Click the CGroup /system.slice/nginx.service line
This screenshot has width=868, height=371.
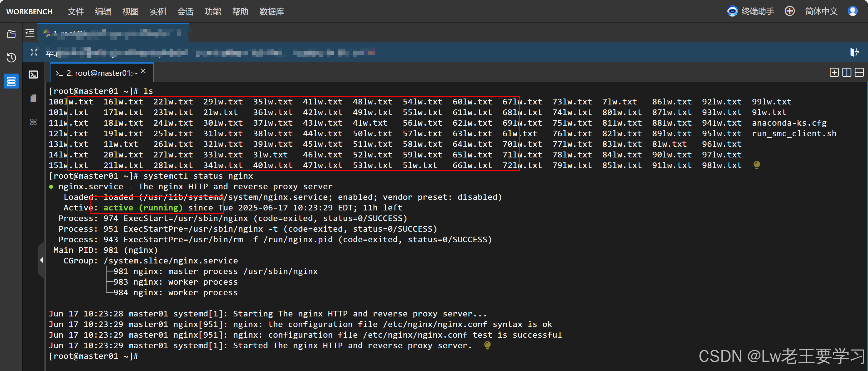151,260
